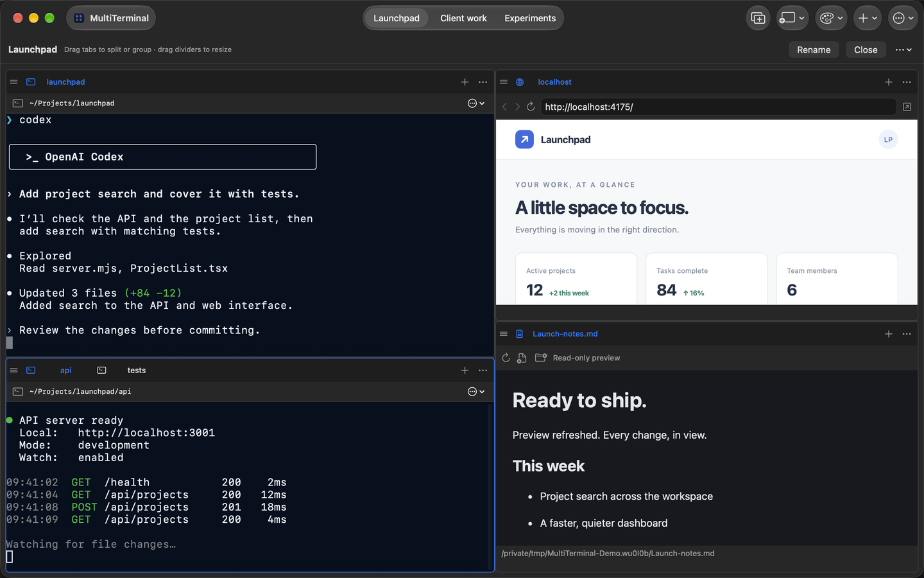Viewport: 924px width, 578px height.
Task: Click the drag handle of the launchpad pane
Action: [x=13, y=82]
